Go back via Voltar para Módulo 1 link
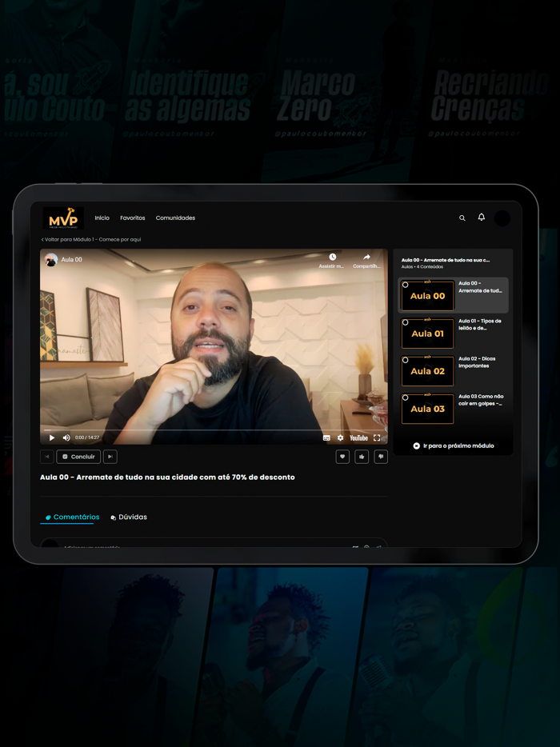 91,239
